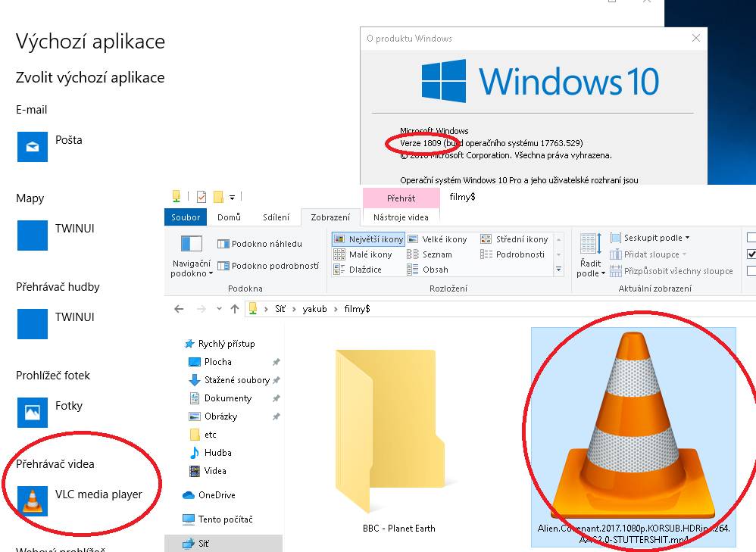Expand the chevron after the Síť breadcrumb
This screenshot has width=756, height=552.
pos(294,309)
